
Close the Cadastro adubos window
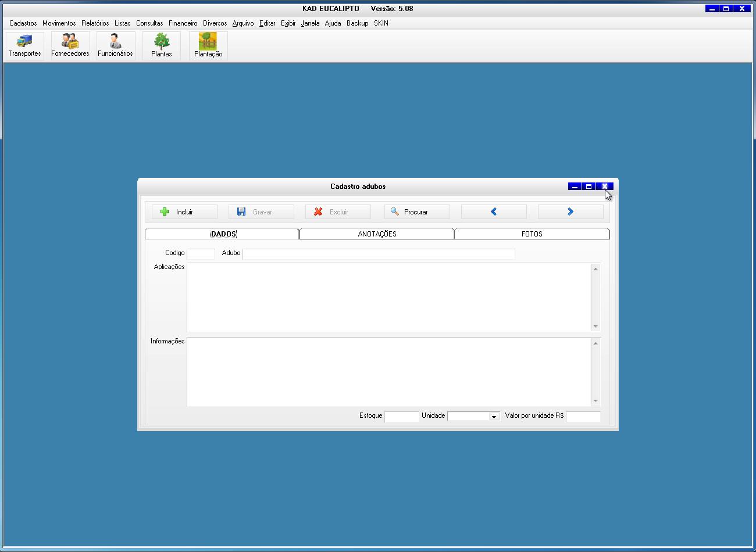click(605, 187)
